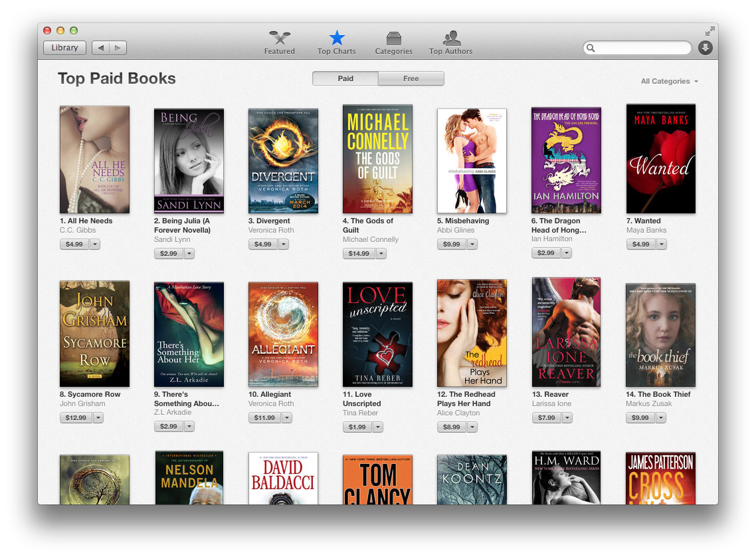Open the Top Authors section

pos(451,43)
